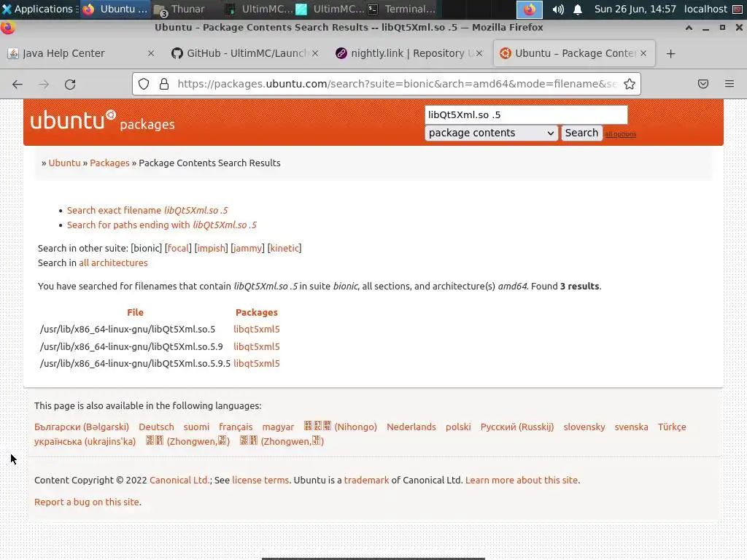Close the GitHub UltimMC tab
Image resolution: width=747 pixels, height=560 pixels.
[x=315, y=53]
